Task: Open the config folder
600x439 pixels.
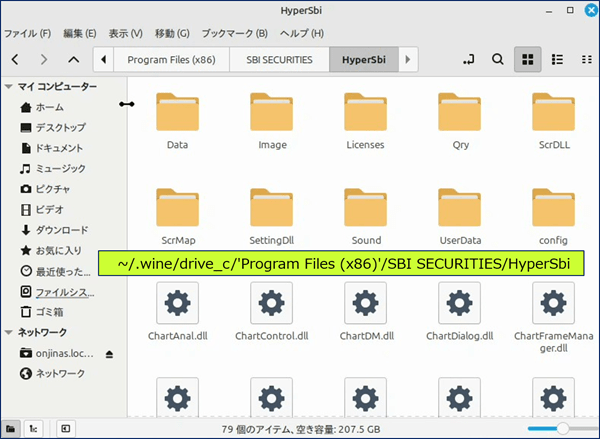Action: pos(554,217)
